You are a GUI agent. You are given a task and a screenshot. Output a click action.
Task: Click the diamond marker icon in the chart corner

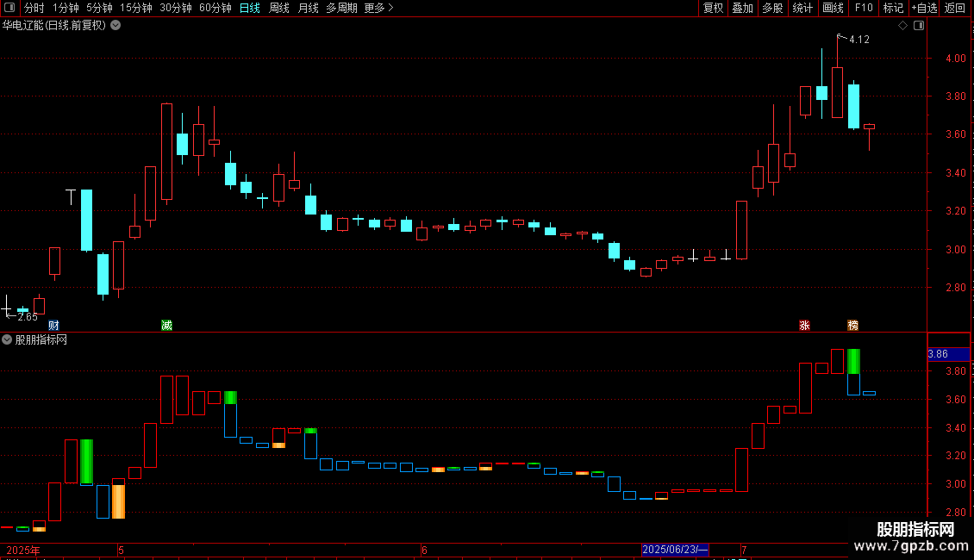pos(903,26)
